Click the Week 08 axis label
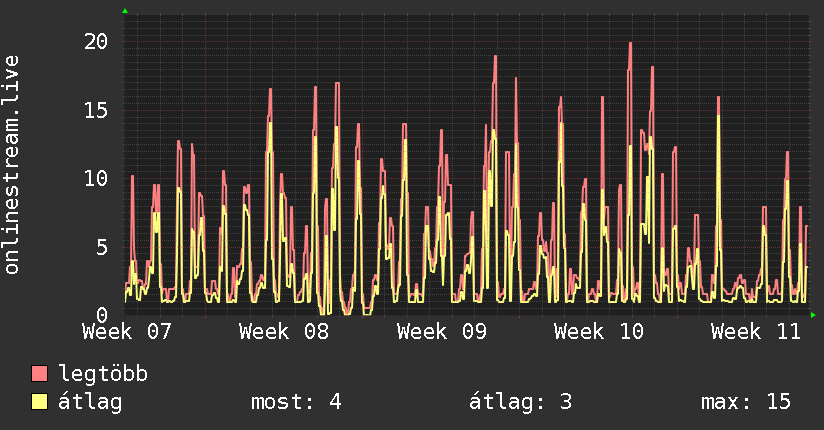This screenshot has height=430, width=824. tap(284, 332)
